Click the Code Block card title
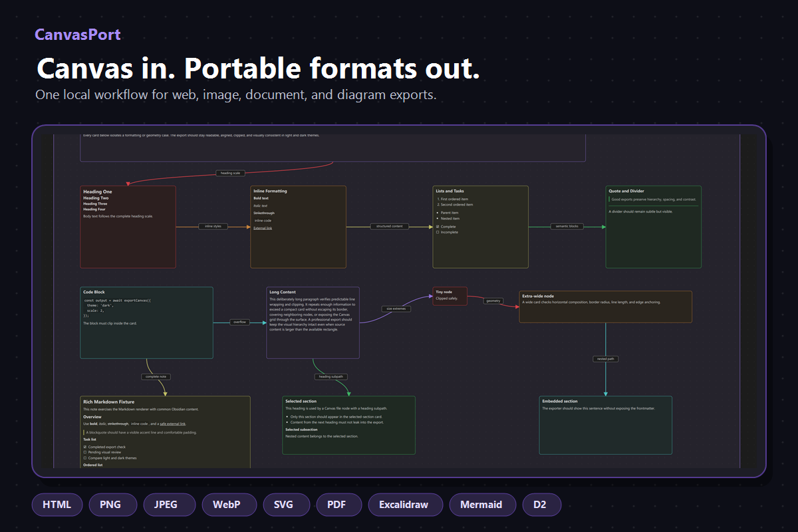798x532 pixels. (94, 292)
